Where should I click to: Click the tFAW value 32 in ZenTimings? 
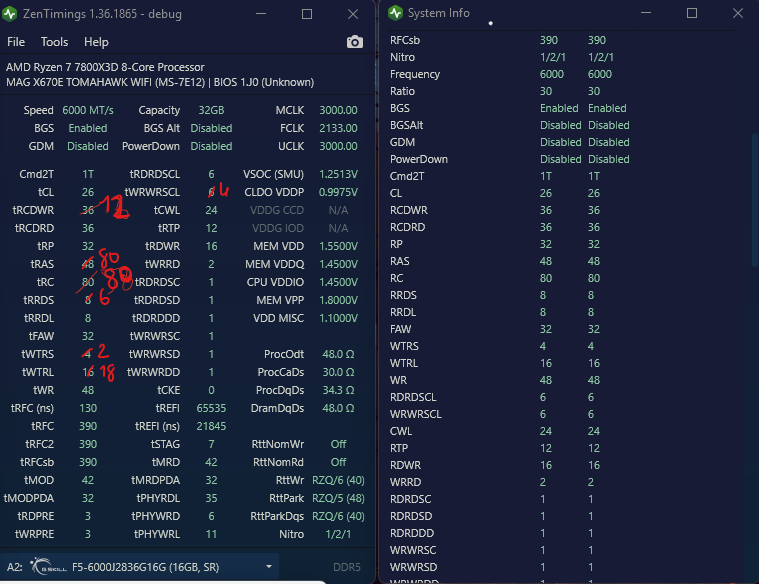click(88, 336)
